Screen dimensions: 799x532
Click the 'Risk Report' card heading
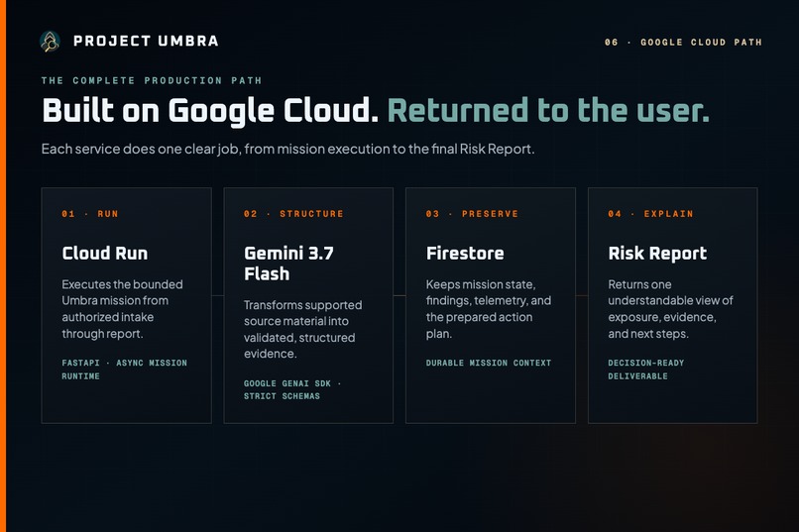tap(657, 253)
